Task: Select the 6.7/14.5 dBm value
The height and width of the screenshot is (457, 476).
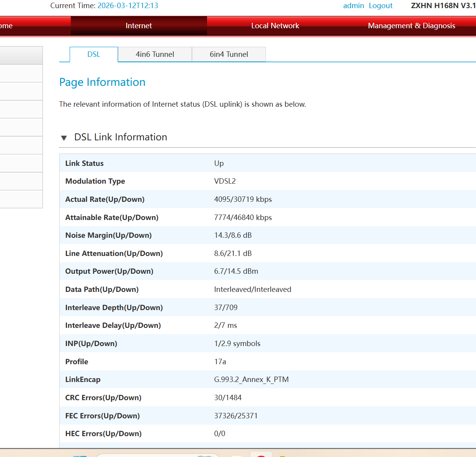Action: [x=236, y=271]
